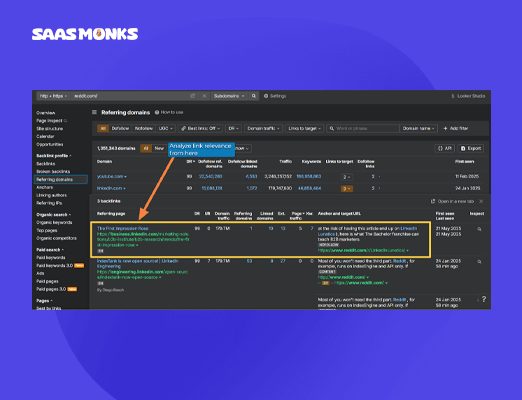
Task: Expand the Domain traffic filter dropdown
Action: tap(263, 128)
